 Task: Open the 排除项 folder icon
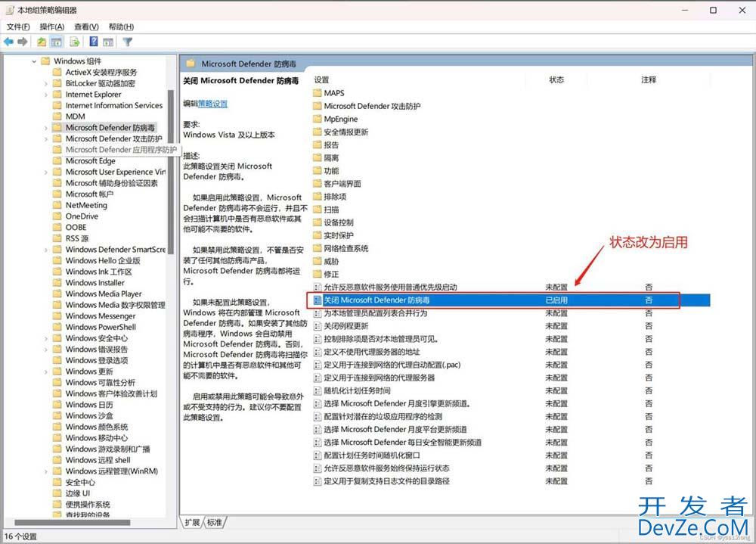click(318, 197)
